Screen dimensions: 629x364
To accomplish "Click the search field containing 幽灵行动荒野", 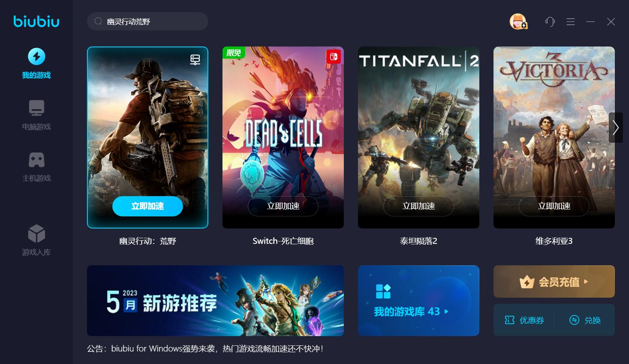I will (148, 21).
